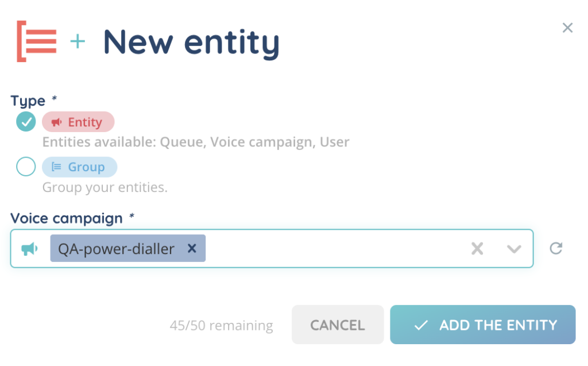Remove the QA-power-dialler chip

click(192, 248)
